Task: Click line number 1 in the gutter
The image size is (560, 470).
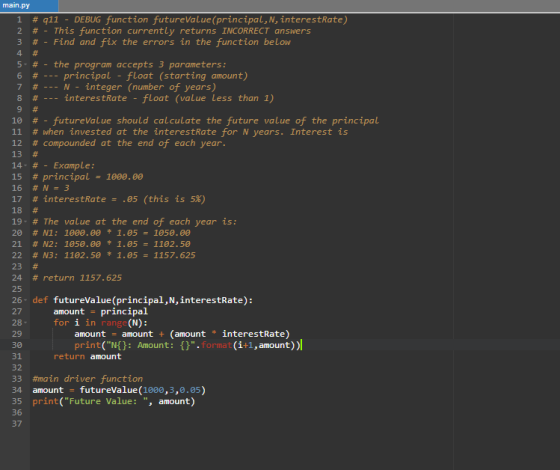Action: pos(19,20)
